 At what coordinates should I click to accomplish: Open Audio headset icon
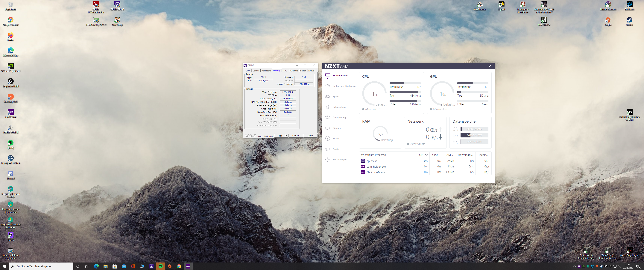pyautogui.click(x=327, y=149)
